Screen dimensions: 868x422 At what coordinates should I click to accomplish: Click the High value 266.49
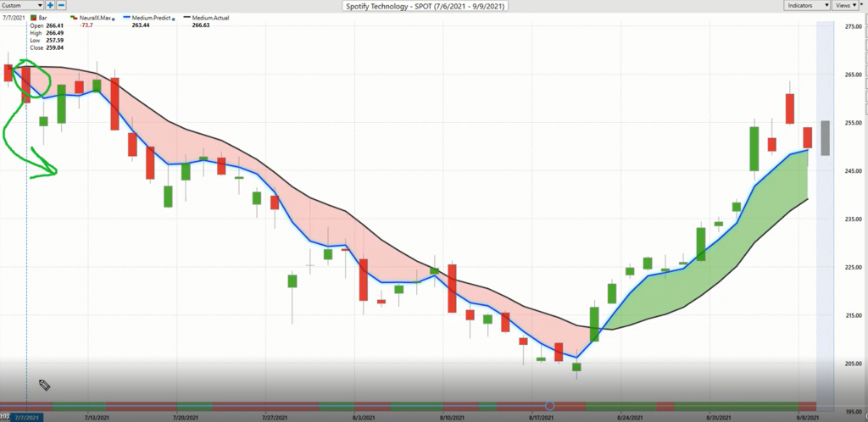55,33
